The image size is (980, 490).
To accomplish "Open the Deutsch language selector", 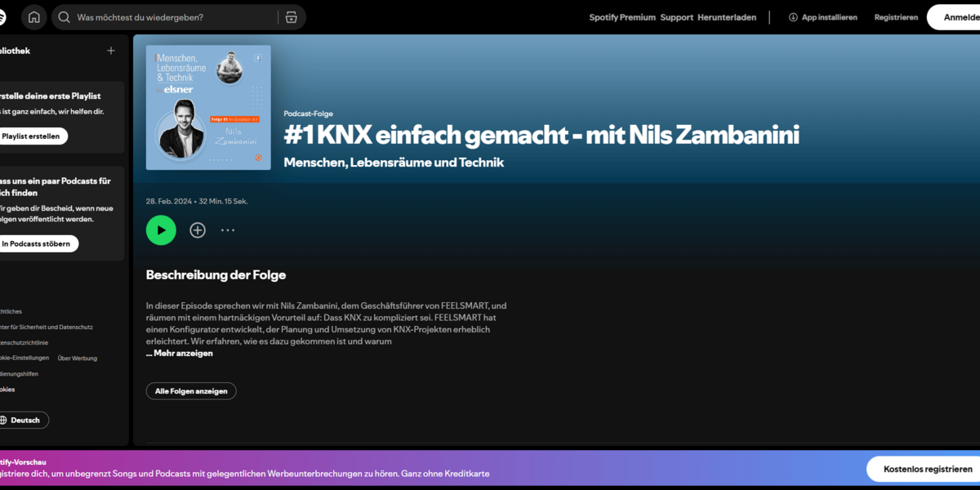I will pos(23,420).
